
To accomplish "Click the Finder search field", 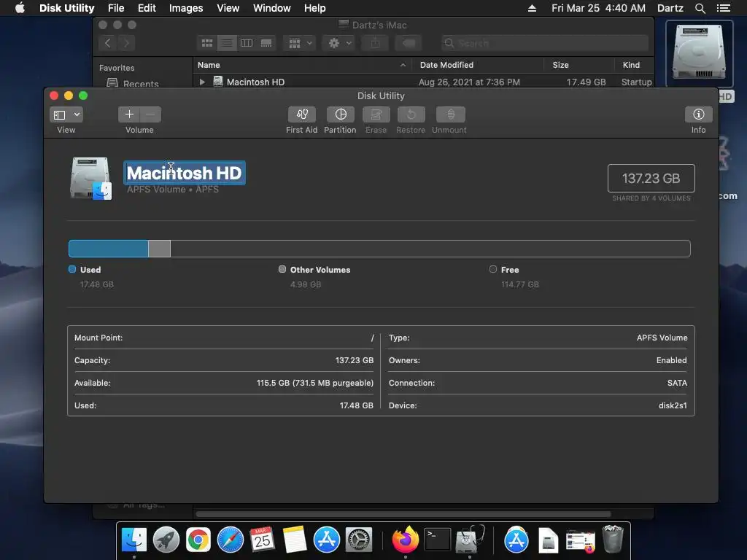I will [x=545, y=43].
